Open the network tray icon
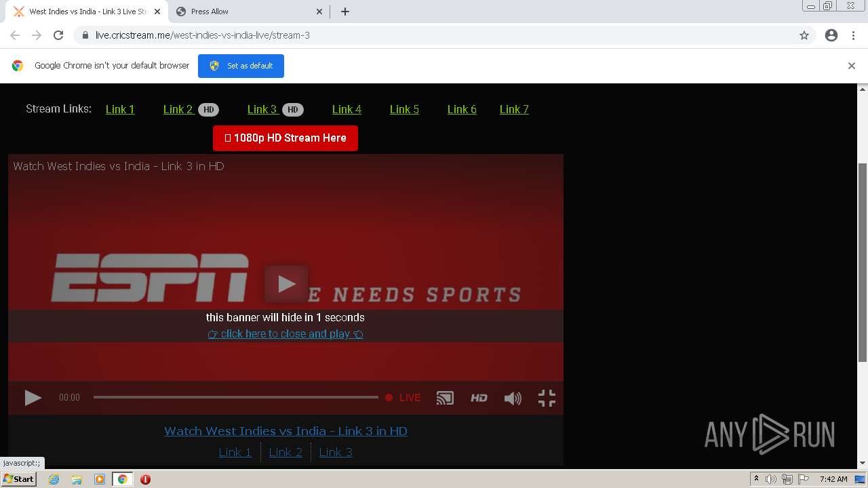868x488 pixels. [x=787, y=479]
